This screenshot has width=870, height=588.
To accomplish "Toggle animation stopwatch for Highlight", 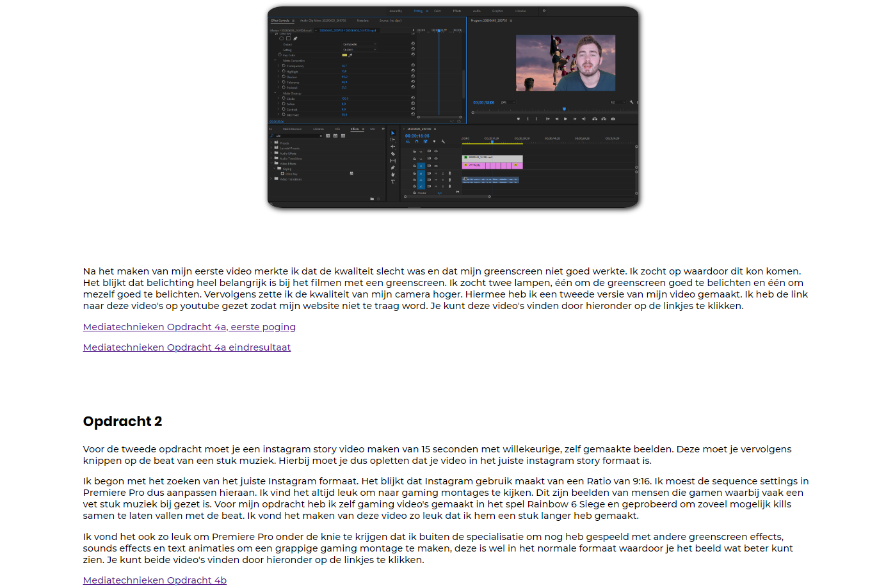I will (284, 71).
